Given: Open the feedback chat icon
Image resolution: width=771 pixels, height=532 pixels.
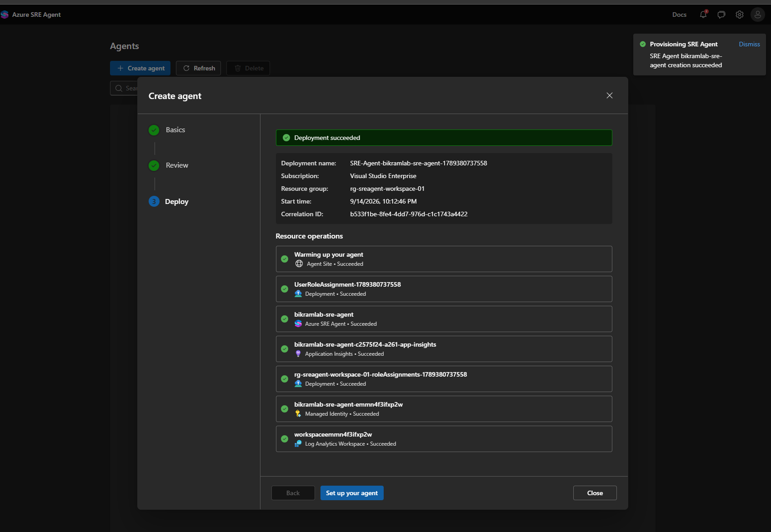Looking at the screenshot, I should pos(721,15).
